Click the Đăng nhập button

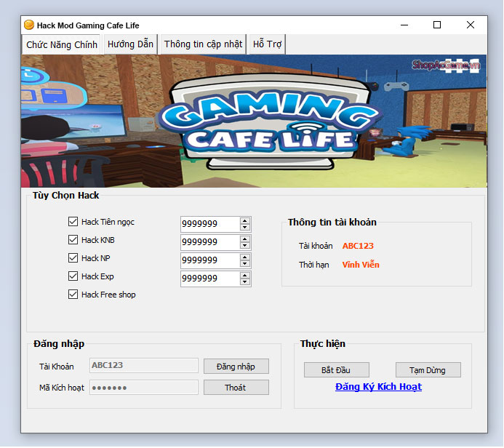pyautogui.click(x=236, y=367)
